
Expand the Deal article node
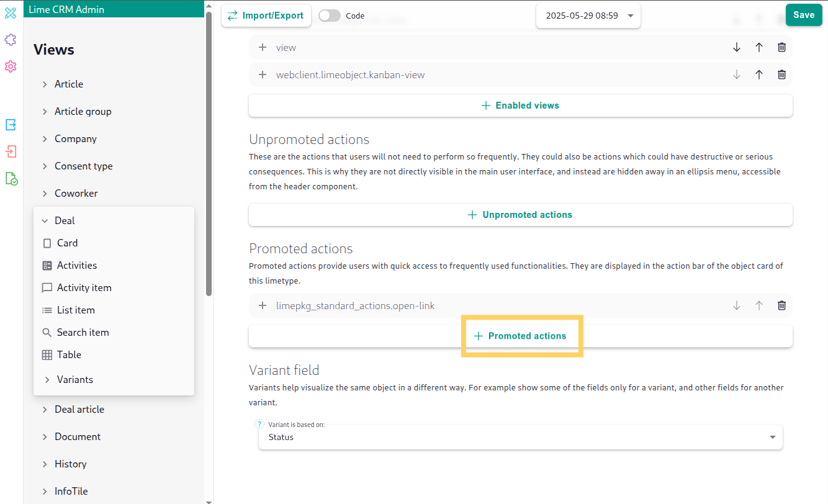click(45, 409)
